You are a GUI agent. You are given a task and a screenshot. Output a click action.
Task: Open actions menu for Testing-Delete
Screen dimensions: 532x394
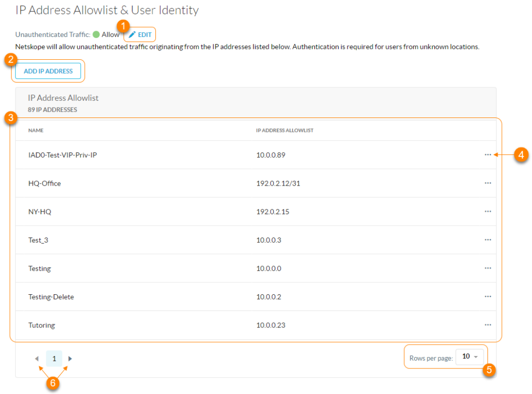click(x=488, y=296)
